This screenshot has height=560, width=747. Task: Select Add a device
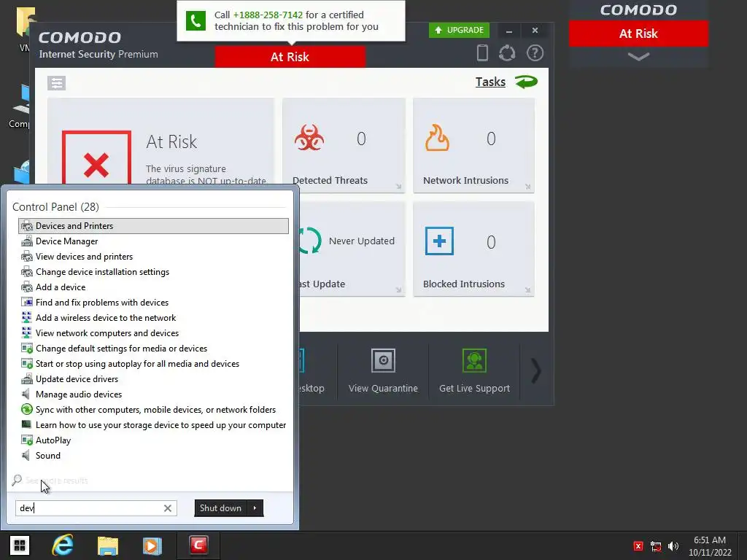[x=153, y=287]
